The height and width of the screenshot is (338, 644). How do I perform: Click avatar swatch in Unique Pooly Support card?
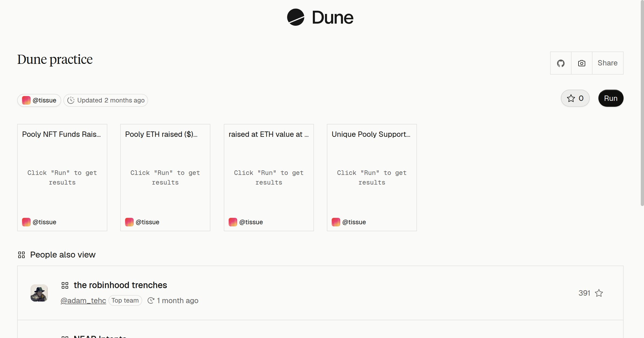[336, 222]
